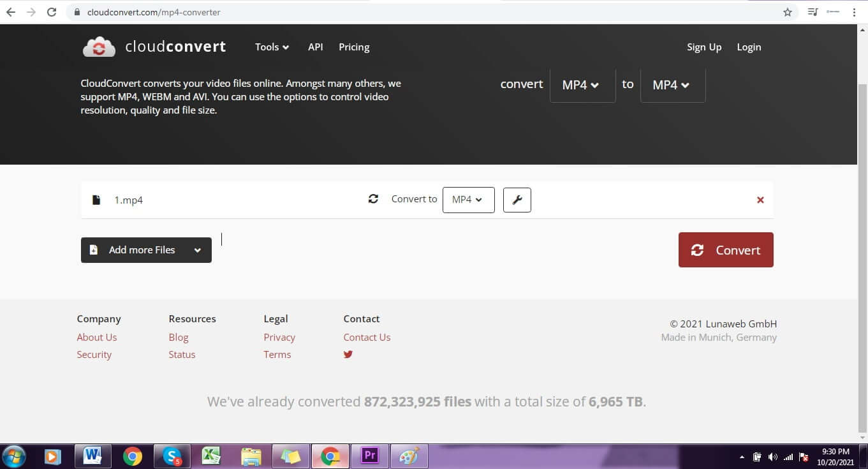Open the Terms link
Image resolution: width=868 pixels, height=469 pixels.
tap(277, 355)
